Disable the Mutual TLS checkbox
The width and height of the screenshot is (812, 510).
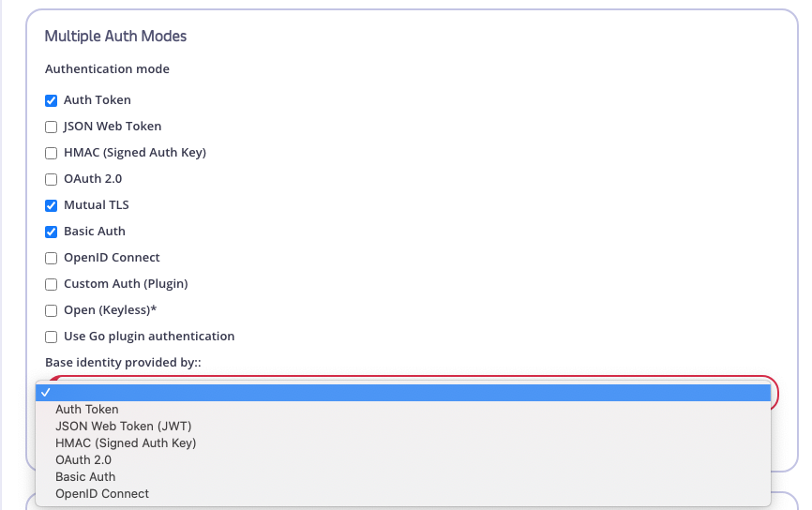coord(52,205)
